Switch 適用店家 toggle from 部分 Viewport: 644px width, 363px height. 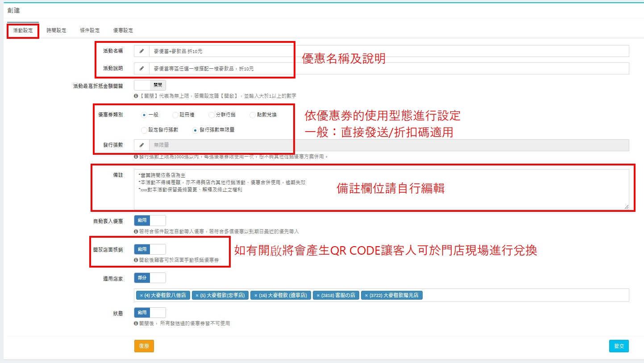150,278
